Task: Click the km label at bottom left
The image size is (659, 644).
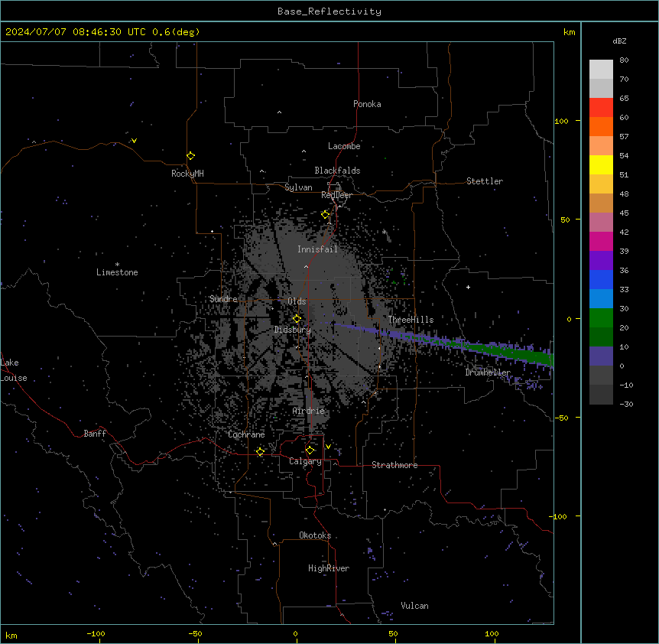Action: point(11,635)
